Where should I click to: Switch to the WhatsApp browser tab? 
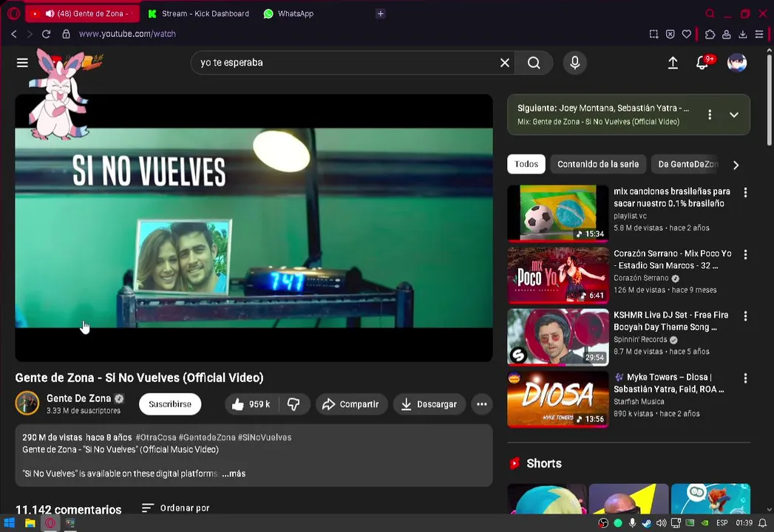(289, 13)
